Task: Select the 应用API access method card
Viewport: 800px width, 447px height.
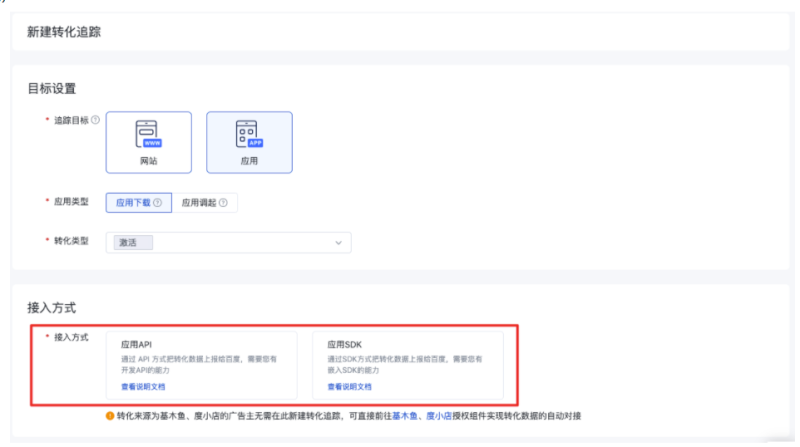Action: (201, 365)
